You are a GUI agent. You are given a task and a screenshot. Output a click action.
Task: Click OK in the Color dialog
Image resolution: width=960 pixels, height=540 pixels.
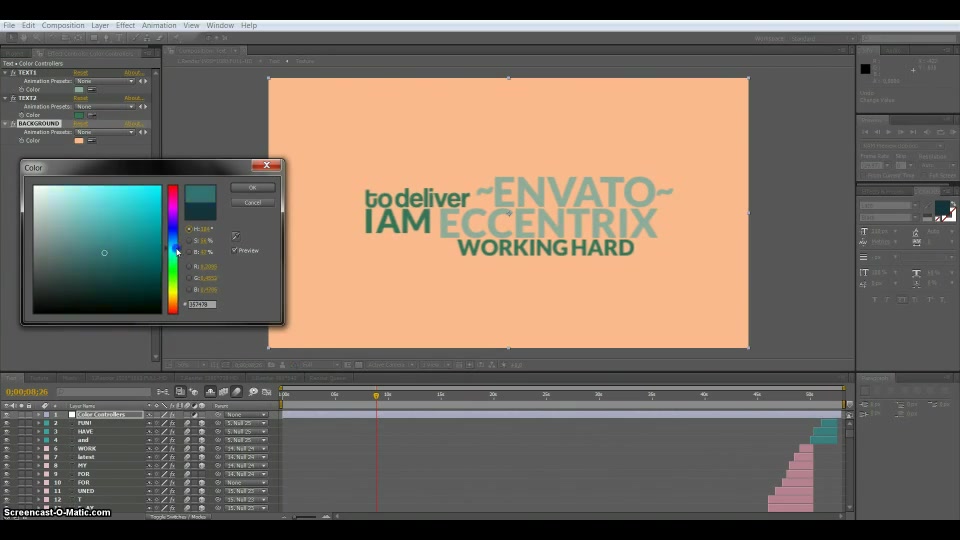[x=253, y=188]
